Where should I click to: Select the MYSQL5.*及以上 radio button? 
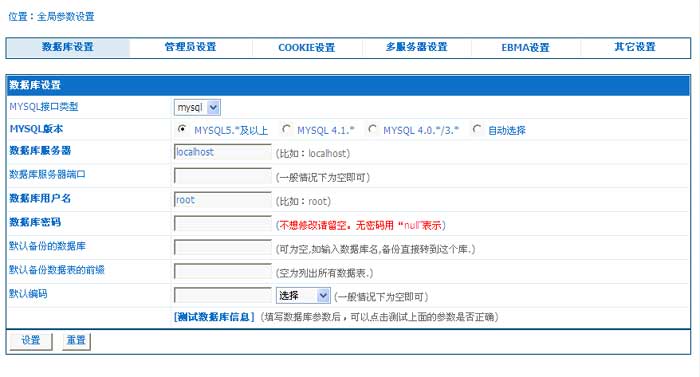(x=182, y=129)
